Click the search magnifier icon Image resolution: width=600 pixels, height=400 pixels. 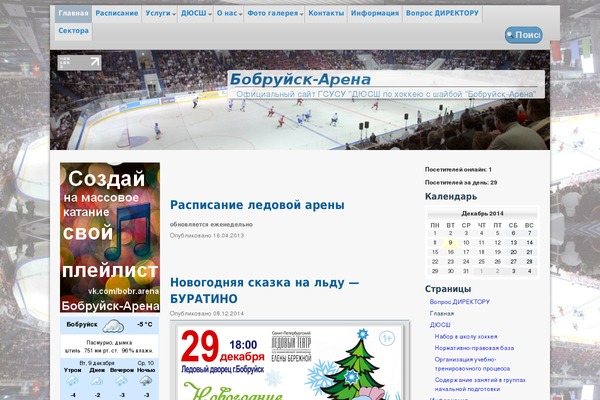coord(510,35)
